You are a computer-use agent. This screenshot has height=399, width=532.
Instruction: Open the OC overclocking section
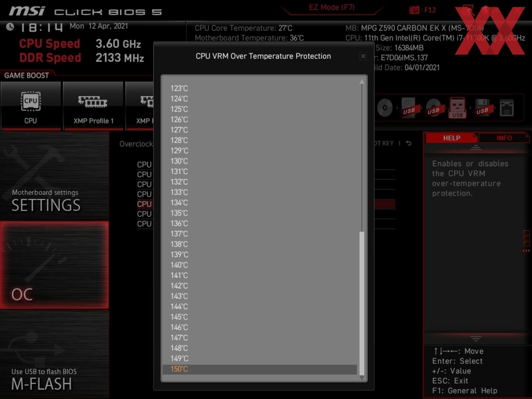[54, 265]
